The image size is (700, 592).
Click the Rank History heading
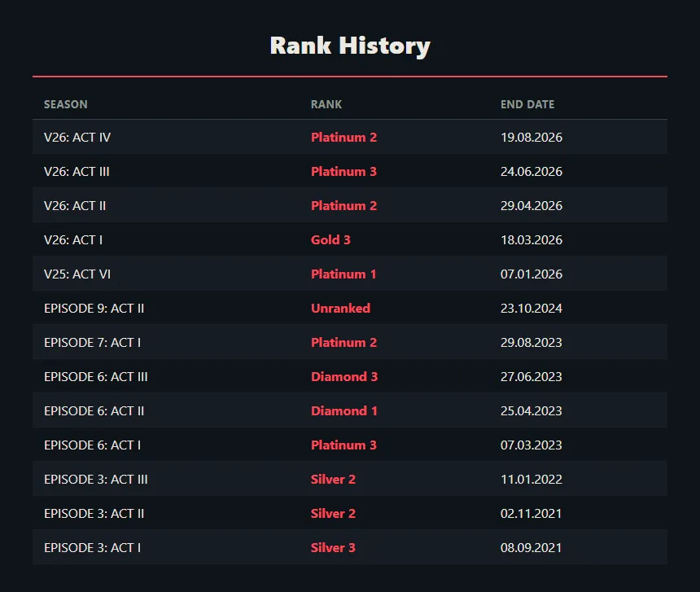[x=350, y=46]
